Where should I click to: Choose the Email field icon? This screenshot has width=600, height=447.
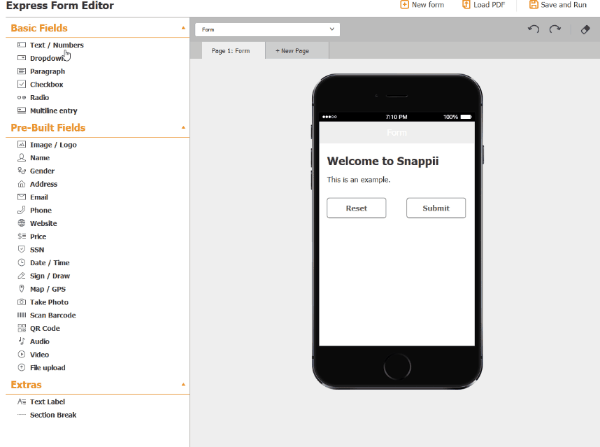coord(21,197)
